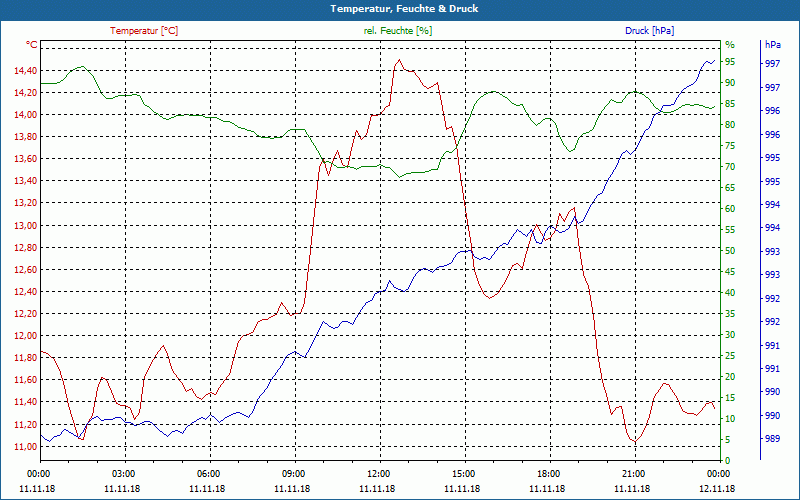Image resolution: width=800 pixels, height=500 pixels.
Task: Click the "°C" unit label on temperature axis
Action: click(x=32, y=45)
